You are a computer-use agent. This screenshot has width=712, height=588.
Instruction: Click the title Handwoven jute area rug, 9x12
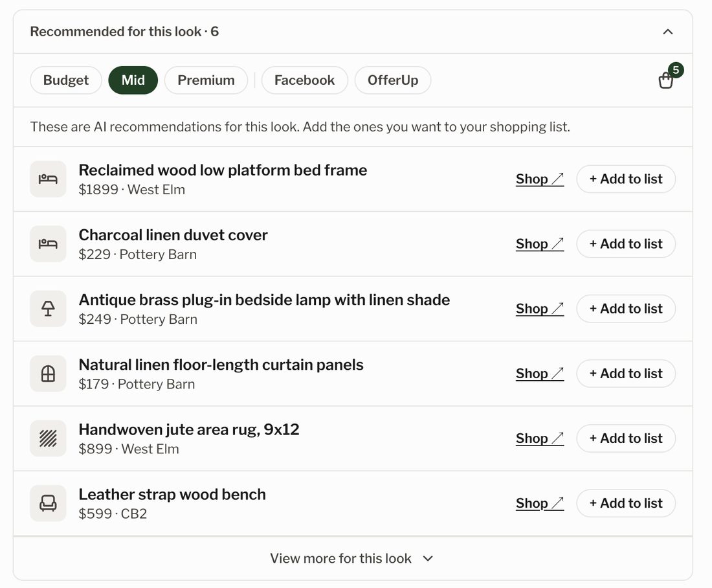click(x=189, y=430)
